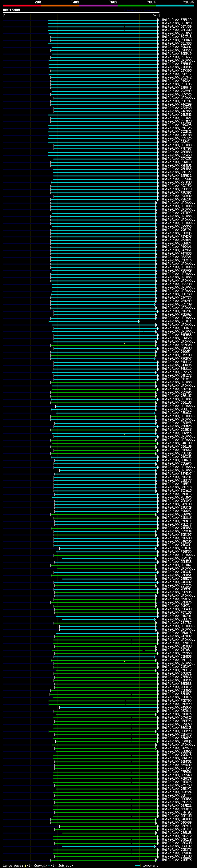The width and height of the screenshot is (197, 868).
Task: Select hit UniRef100_C5XJZ0
Action: pos(177,138)
